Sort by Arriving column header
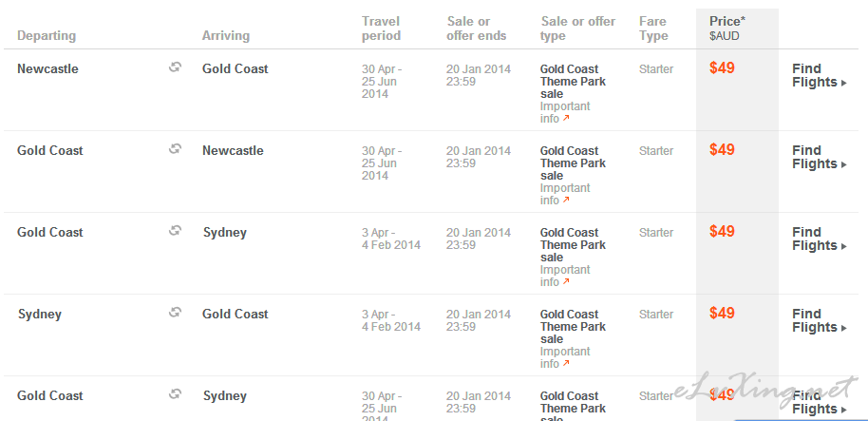Image resolution: width=868 pixels, height=421 pixels. tap(226, 36)
